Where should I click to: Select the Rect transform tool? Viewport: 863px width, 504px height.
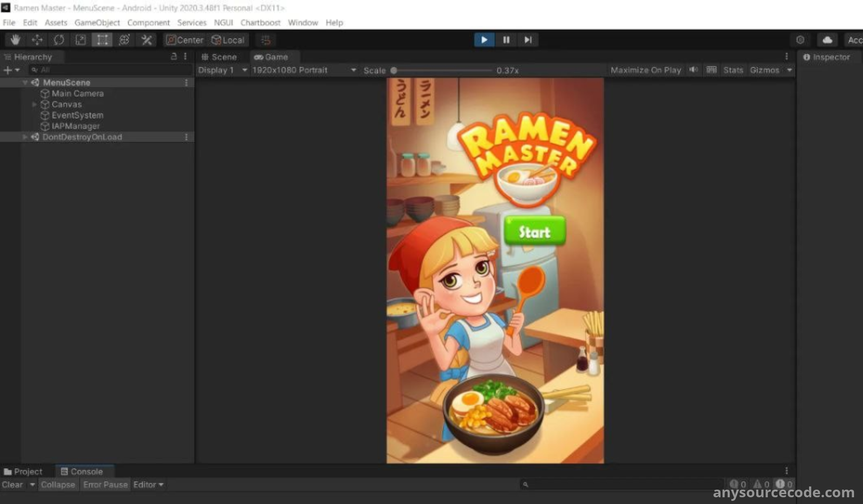pos(102,40)
